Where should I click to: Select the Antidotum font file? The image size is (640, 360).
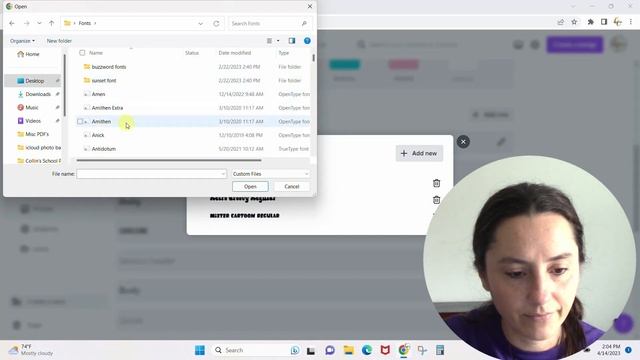104,149
